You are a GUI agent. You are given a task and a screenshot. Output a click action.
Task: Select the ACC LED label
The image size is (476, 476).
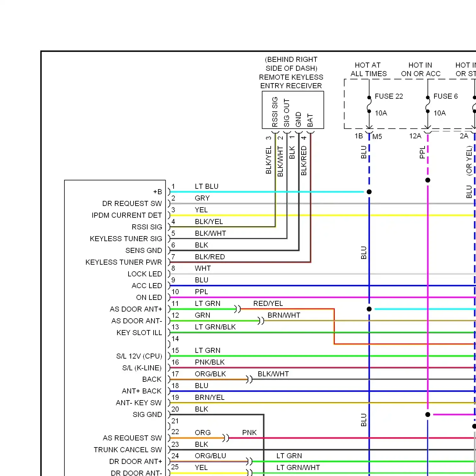coord(147,286)
